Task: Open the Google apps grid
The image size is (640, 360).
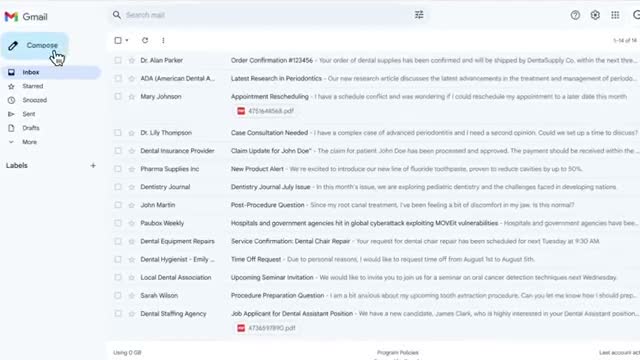Action: 615,15
